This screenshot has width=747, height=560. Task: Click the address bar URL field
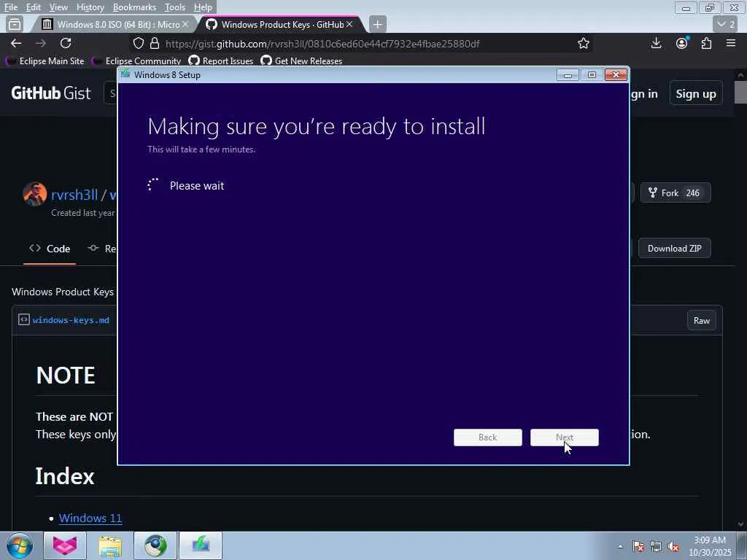pyautogui.click(x=362, y=43)
